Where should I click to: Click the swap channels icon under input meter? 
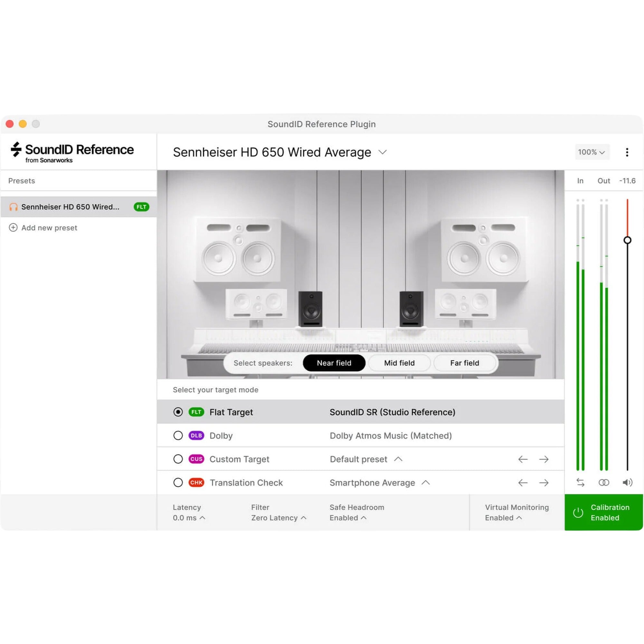click(x=580, y=482)
